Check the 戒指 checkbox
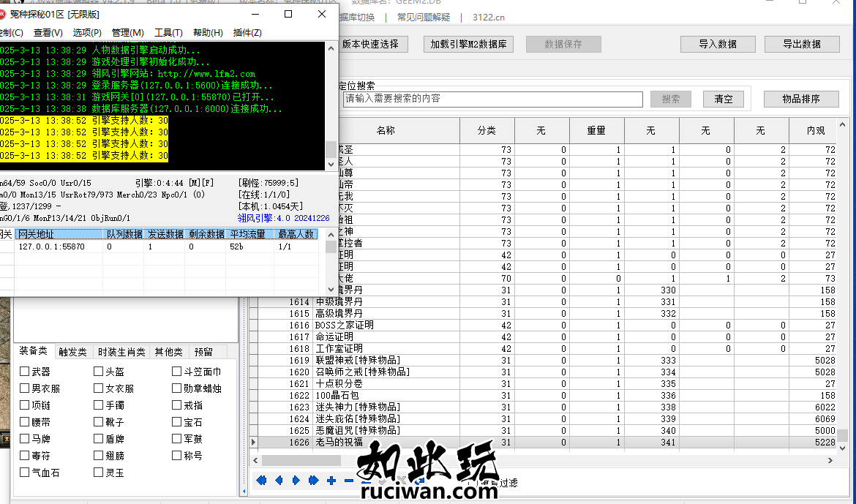The width and height of the screenshot is (856, 504). (177, 405)
